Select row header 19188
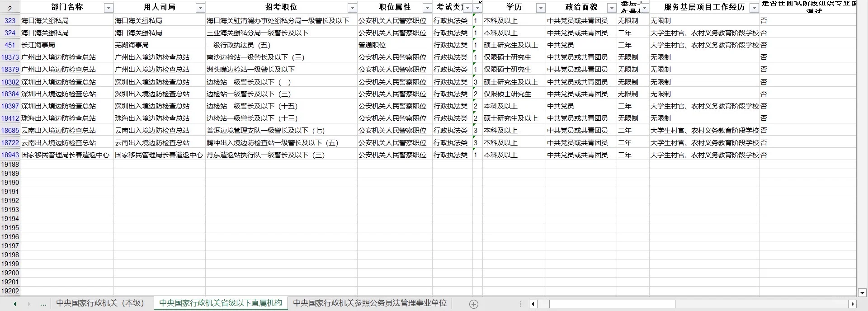Viewport: 868px width, 311px height. coord(10,165)
